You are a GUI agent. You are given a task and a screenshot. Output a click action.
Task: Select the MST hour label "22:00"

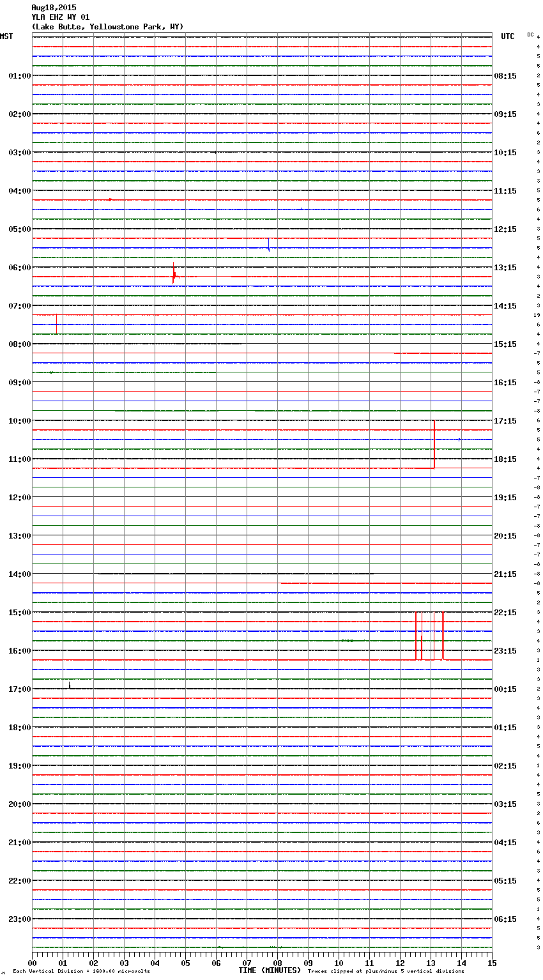20,881
